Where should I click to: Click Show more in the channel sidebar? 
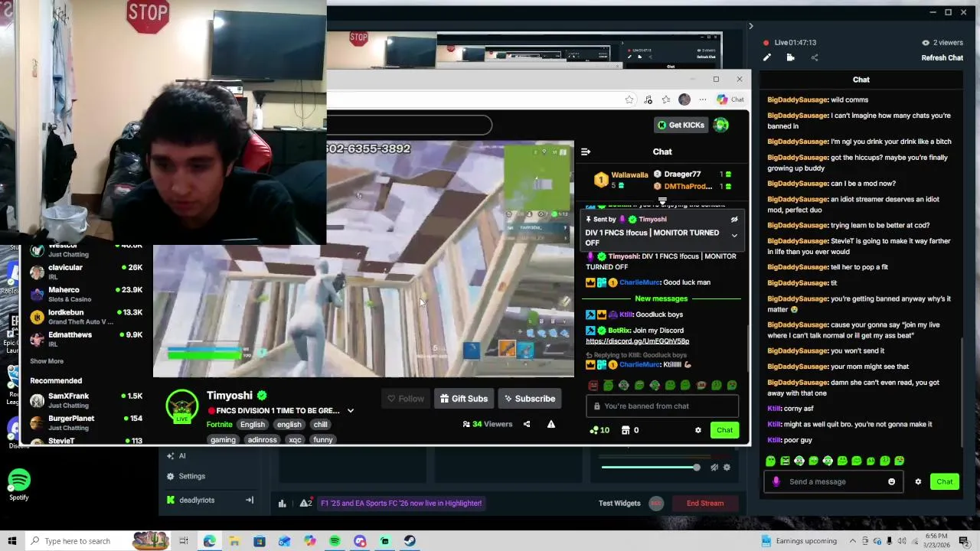(x=47, y=361)
